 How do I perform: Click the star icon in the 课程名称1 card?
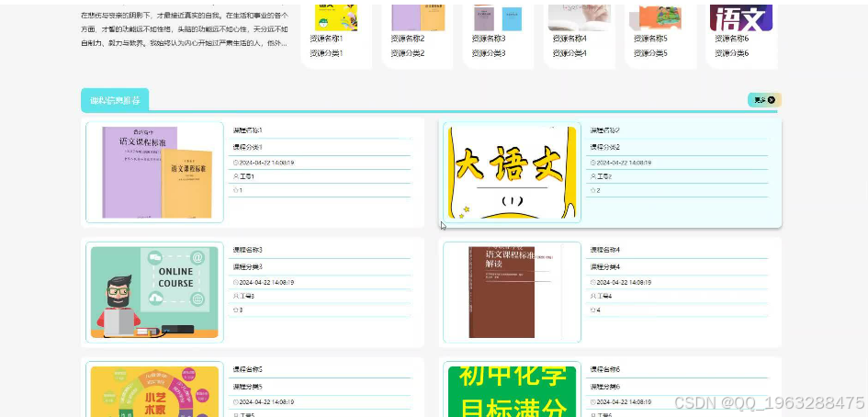click(236, 190)
